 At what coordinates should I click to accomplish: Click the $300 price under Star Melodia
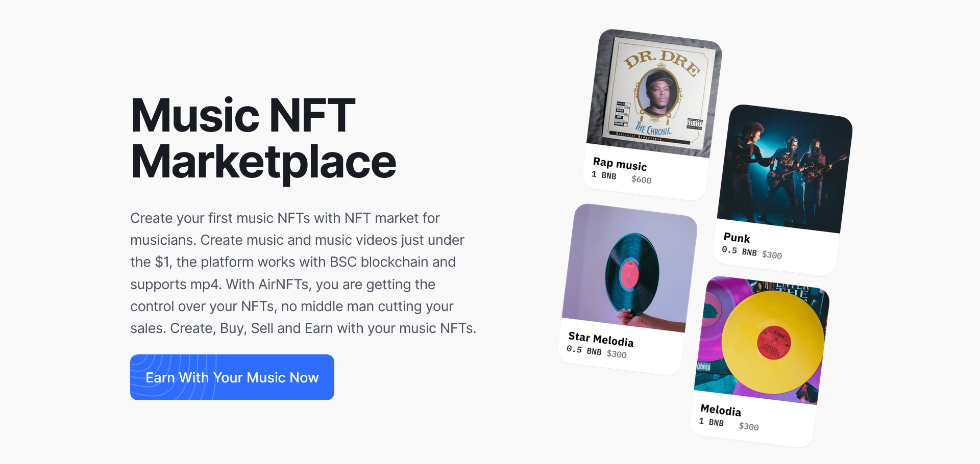click(x=617, y=354)
